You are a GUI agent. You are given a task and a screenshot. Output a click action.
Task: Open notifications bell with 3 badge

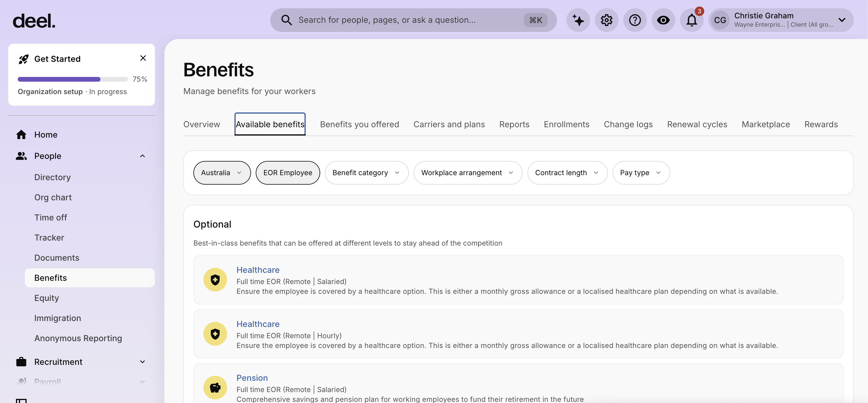click(692, 20)
